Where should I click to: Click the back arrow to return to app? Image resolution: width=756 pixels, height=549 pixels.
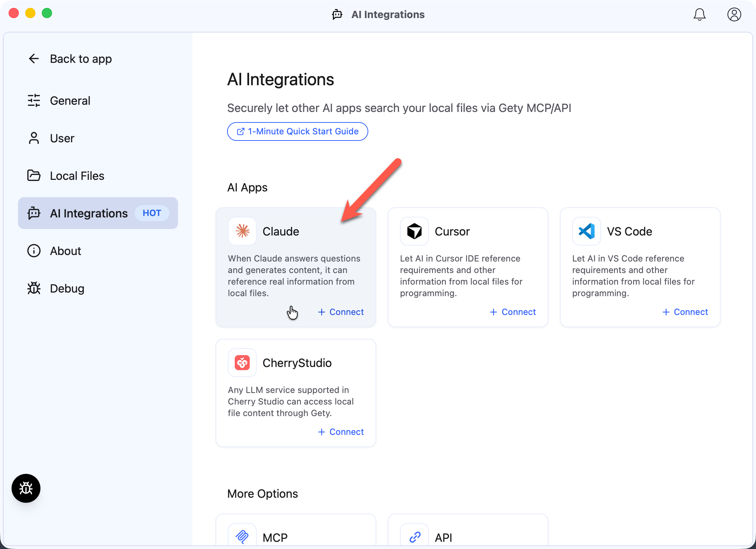click(34, 59)
